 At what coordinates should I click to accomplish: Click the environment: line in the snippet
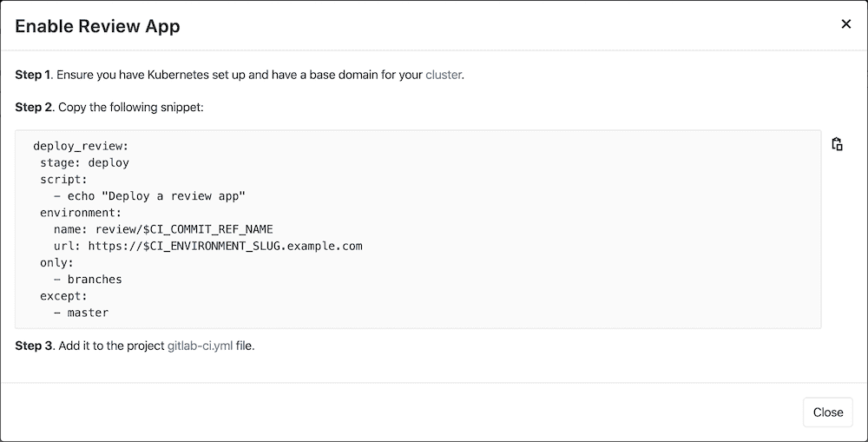(x=81, y=213)
